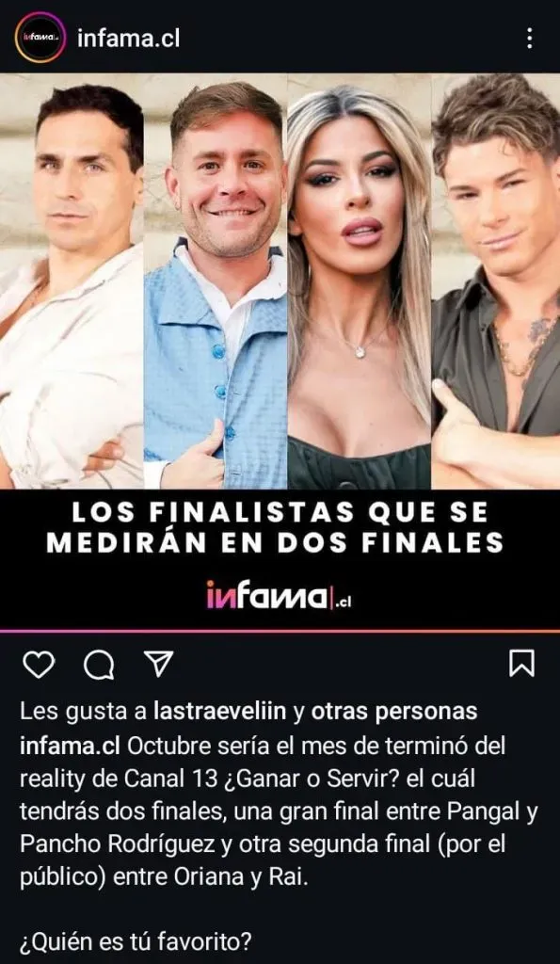This screenshot has height=964, width=560.
Task: Tap the infama.cl logo on image banner
Action: click(280, 595)
